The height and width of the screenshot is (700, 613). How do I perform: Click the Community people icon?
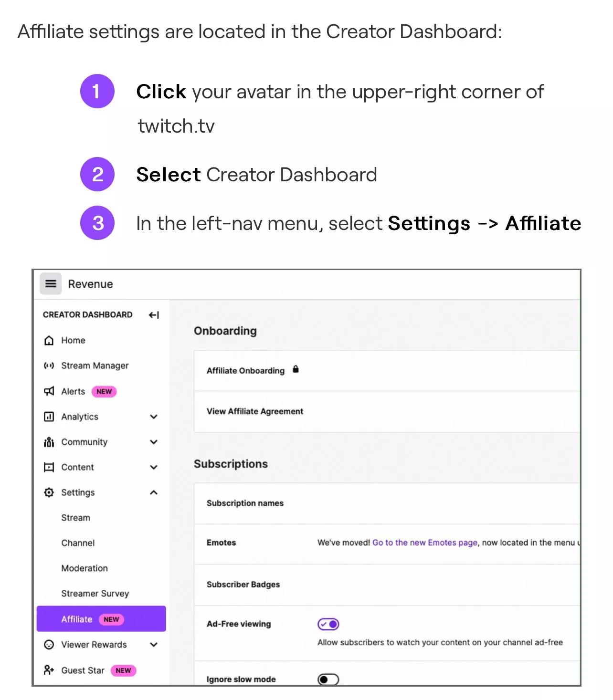point(49,442)
